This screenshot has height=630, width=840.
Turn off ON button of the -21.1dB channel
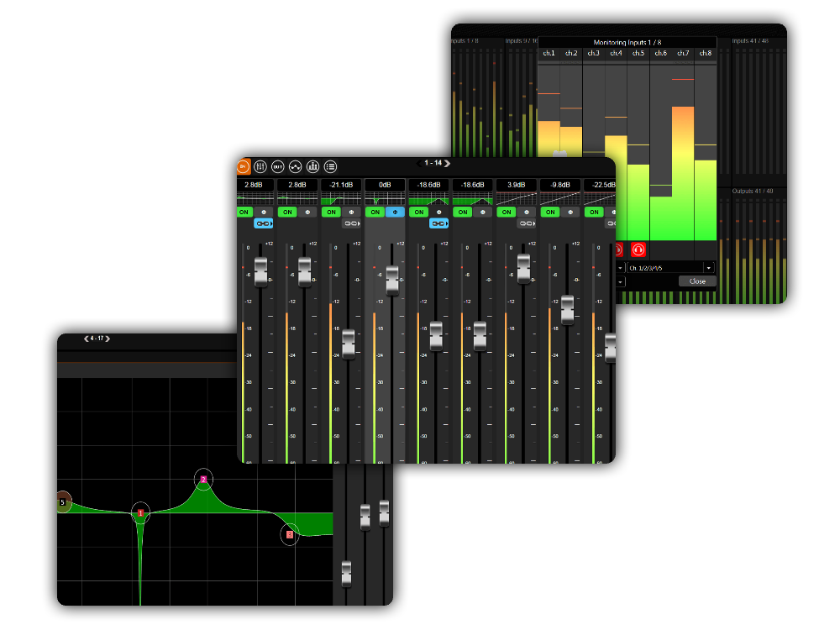[x=332, y=213]
